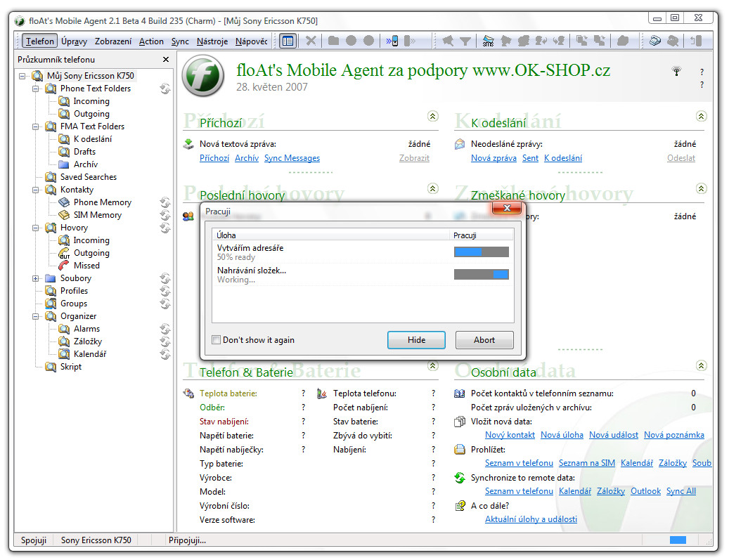
Task: Open the Nástroje menu
Action: click(212, 41)
